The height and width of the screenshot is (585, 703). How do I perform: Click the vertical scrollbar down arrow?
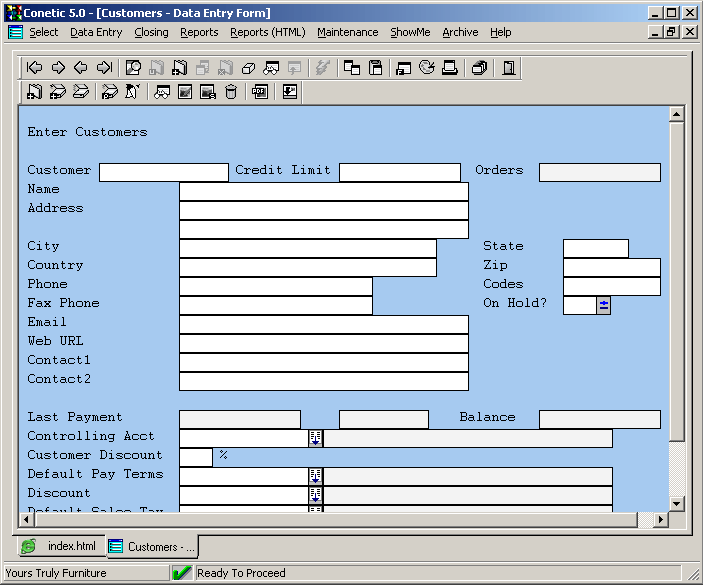[677, 503]
